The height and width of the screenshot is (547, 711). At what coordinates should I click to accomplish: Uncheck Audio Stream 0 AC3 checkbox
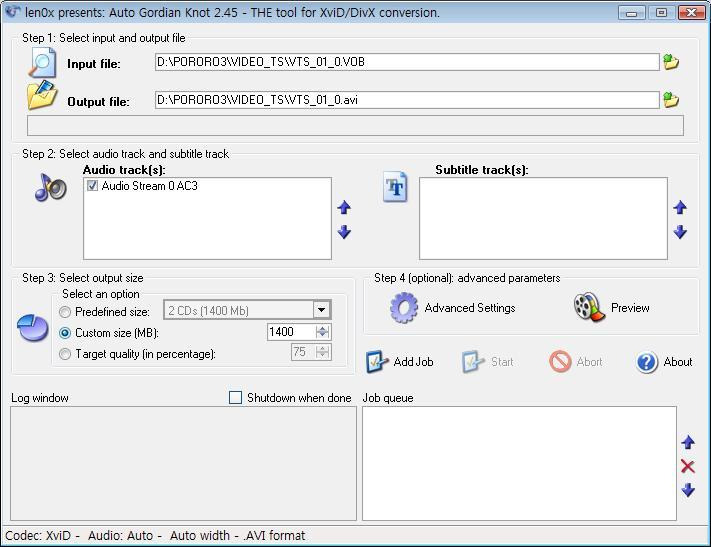click(x=93, y=186)
